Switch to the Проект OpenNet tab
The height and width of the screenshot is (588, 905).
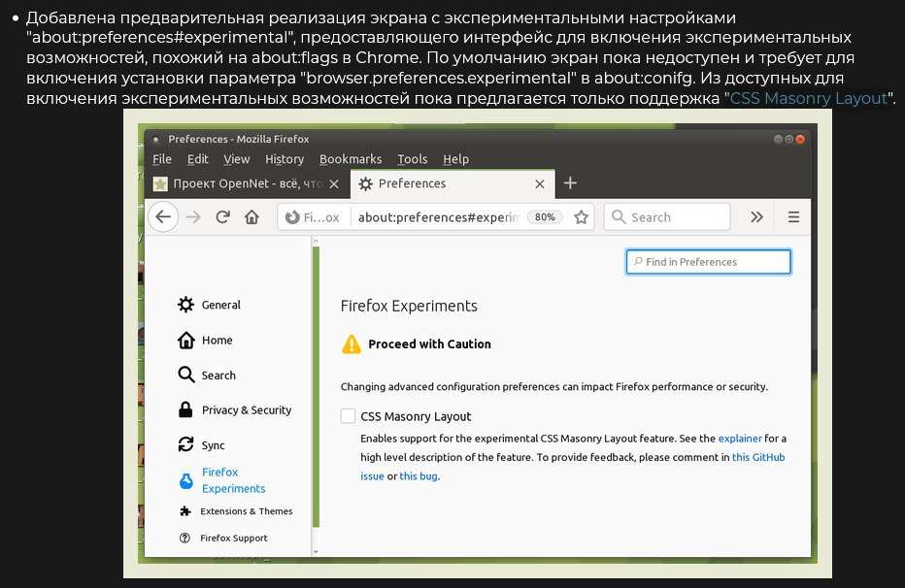click(x=247, y=184)
